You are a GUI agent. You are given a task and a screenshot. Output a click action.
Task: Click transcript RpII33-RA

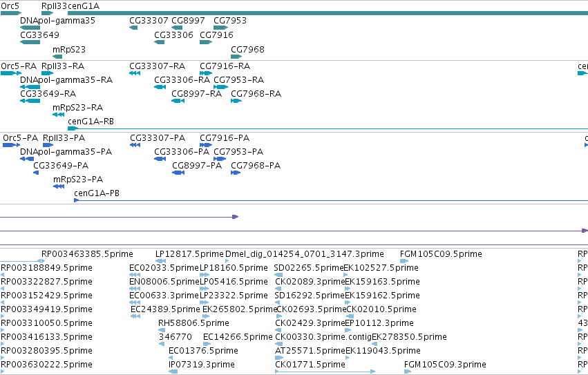pos(47,73)
